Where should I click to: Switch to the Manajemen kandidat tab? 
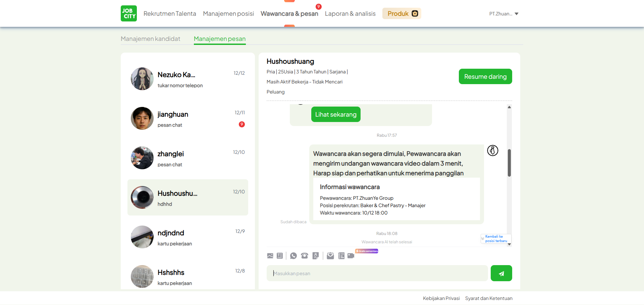150,39
